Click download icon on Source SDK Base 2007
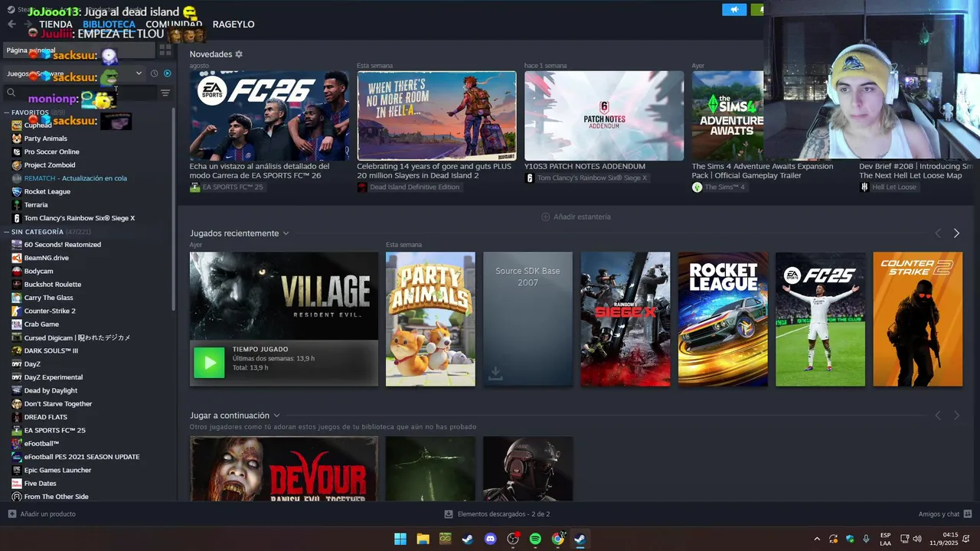Viewport: 980px width, 551px height. (495, 373)
